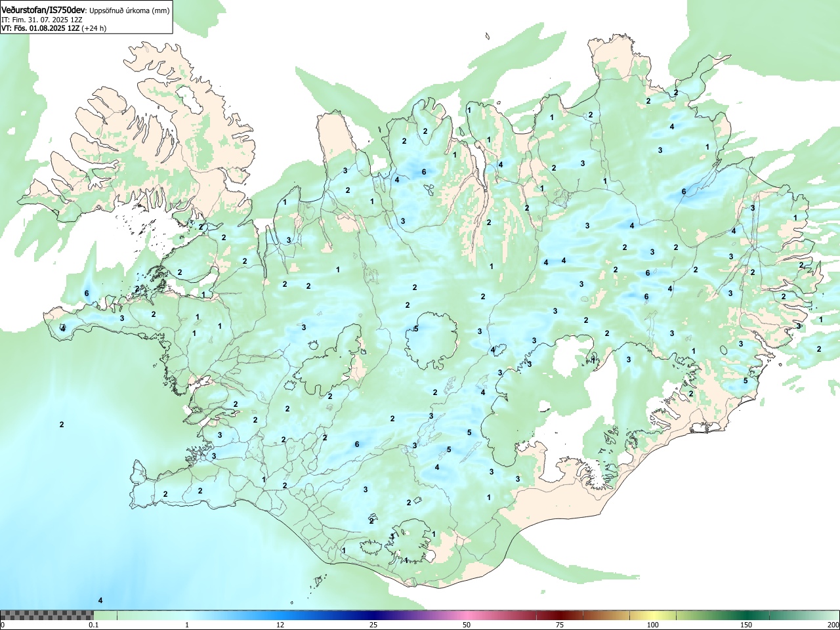Click the 50 label on color scale

coord(467,625)
